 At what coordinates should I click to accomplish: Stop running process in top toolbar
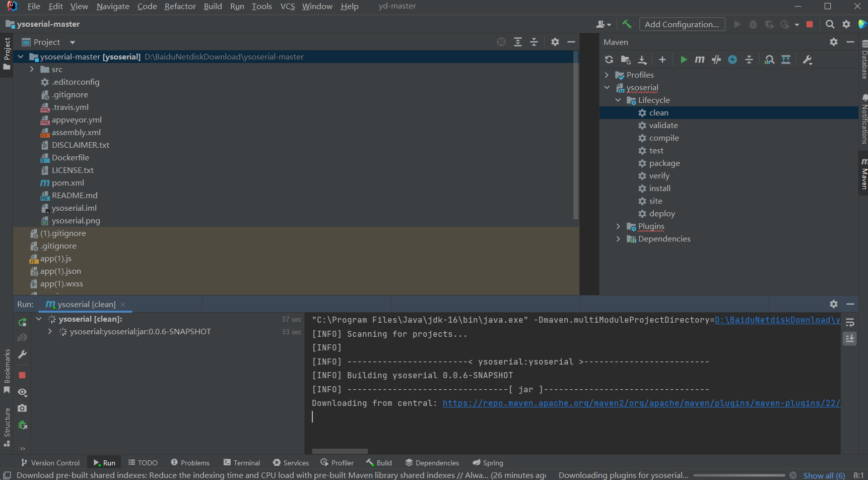810,24
